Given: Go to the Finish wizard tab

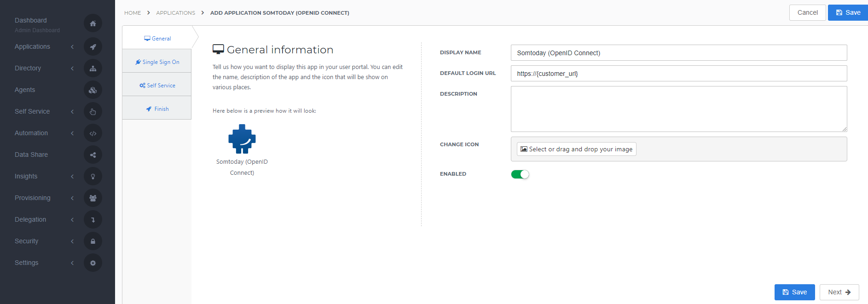Looking at the screenshot, I should tap(157, 109).
